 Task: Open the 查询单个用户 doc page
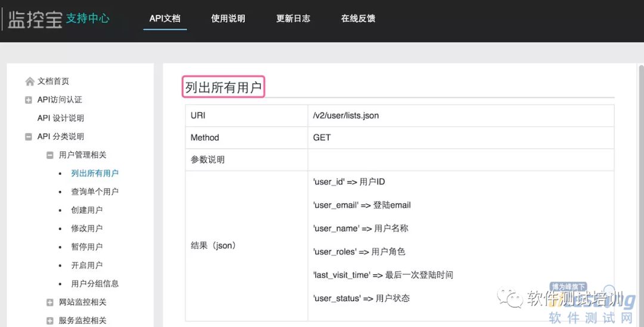[95, 192]
